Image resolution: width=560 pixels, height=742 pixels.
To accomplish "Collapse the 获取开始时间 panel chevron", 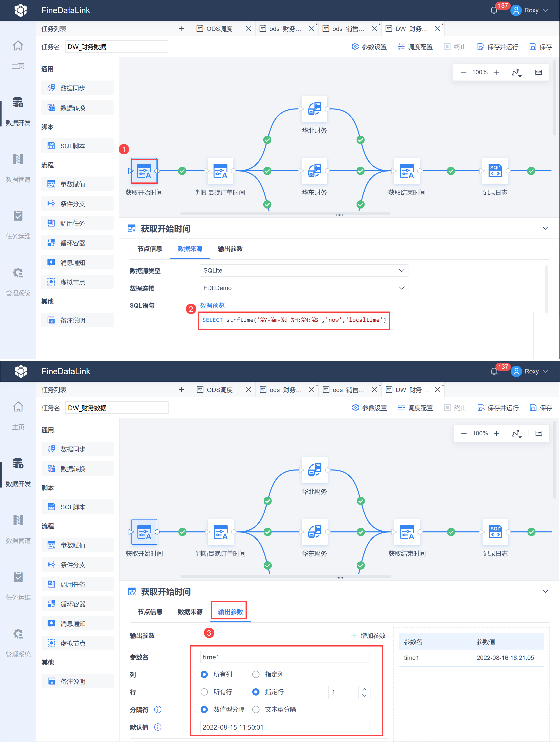I will pyautogui.click(x=545, y=228).
